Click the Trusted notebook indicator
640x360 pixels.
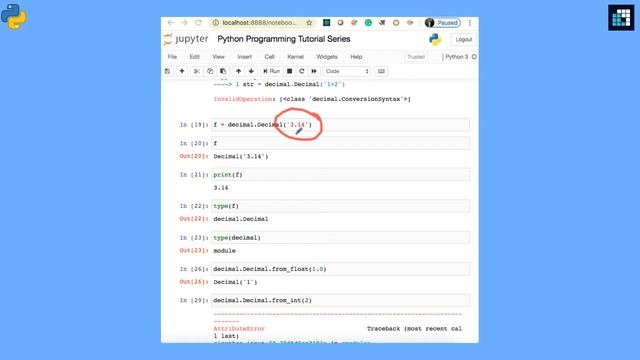pos(416,57)
